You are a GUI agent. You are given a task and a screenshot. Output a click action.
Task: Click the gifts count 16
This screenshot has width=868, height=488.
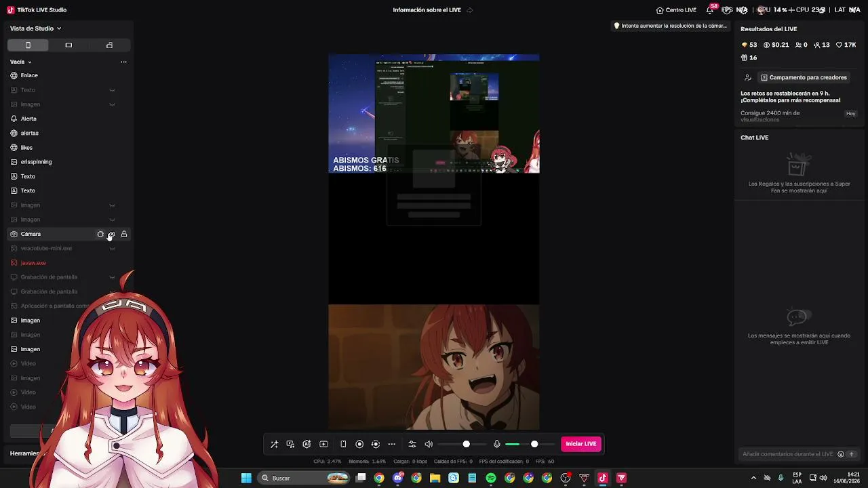coord(749,58)
